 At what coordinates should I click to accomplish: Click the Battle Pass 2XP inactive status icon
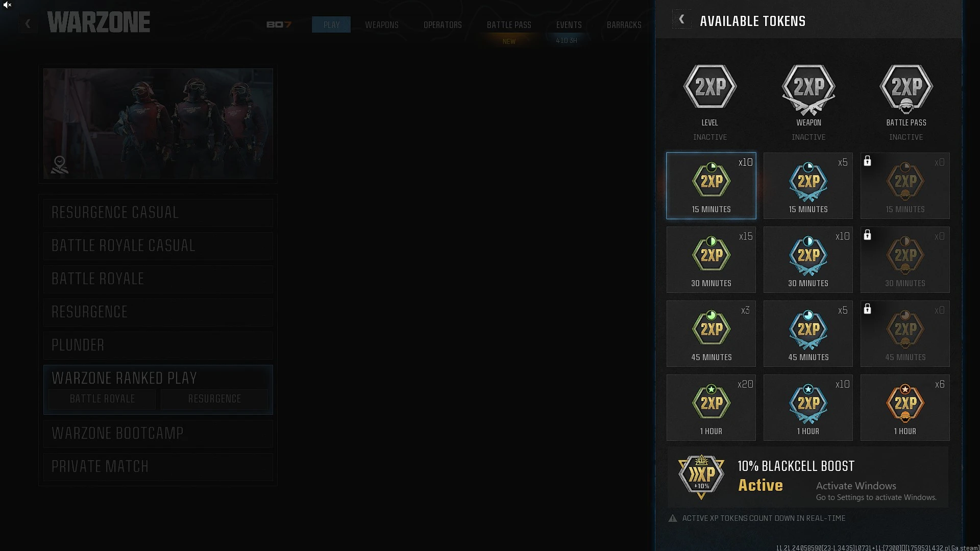pyautogui.click(x=906, y=89)
